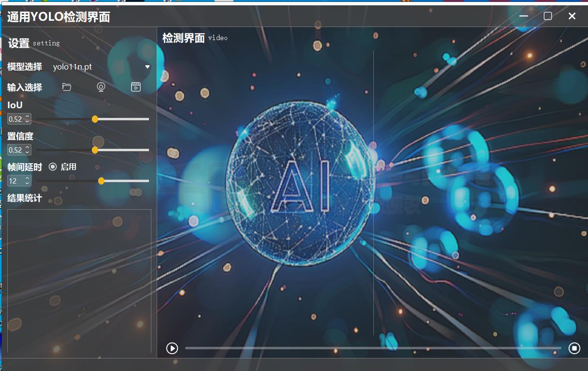
Task: Expand the 模型选择 list via its arrow
Action: coord(147,67)
